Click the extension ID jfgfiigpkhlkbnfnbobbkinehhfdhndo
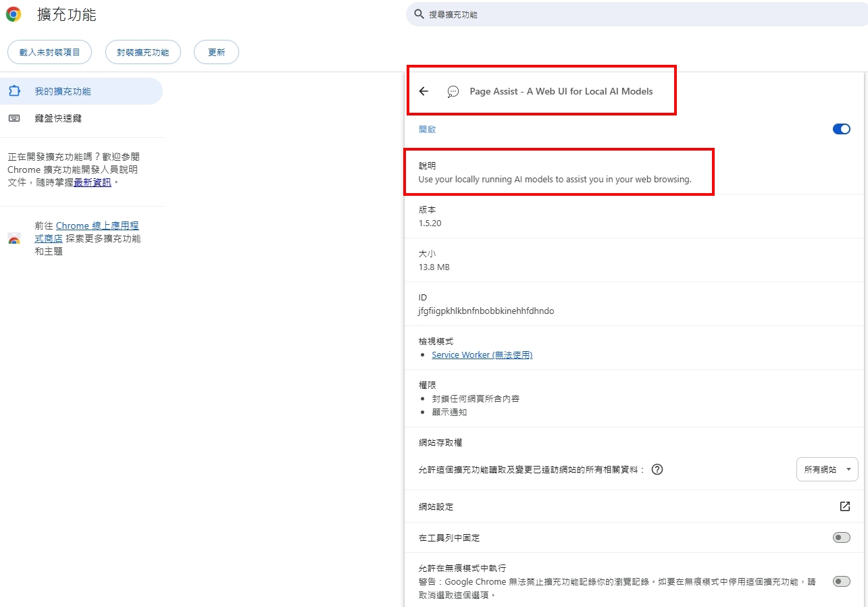868x607 pixels. point(486,311)
